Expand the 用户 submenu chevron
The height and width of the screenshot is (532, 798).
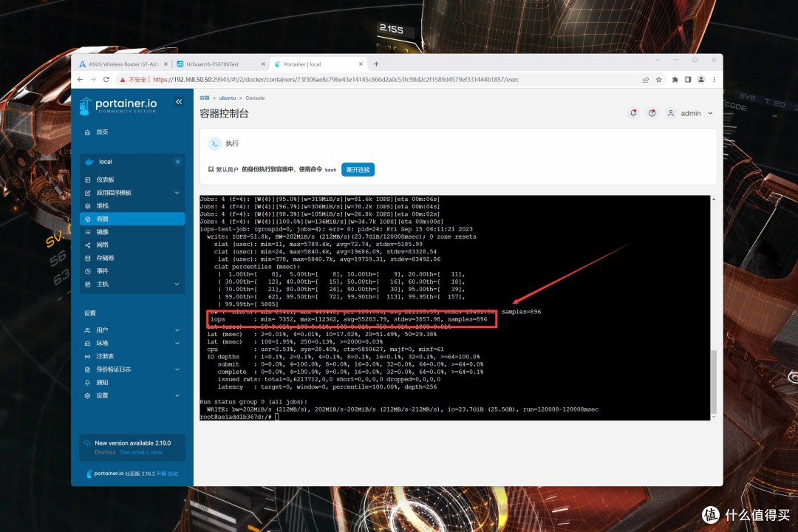[x=177, y=330]
